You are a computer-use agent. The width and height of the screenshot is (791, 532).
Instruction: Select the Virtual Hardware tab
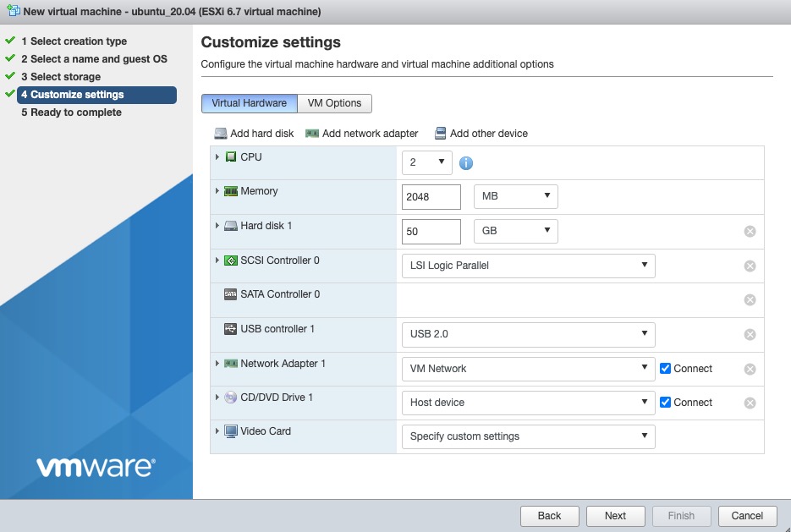(x=250, y=103)
